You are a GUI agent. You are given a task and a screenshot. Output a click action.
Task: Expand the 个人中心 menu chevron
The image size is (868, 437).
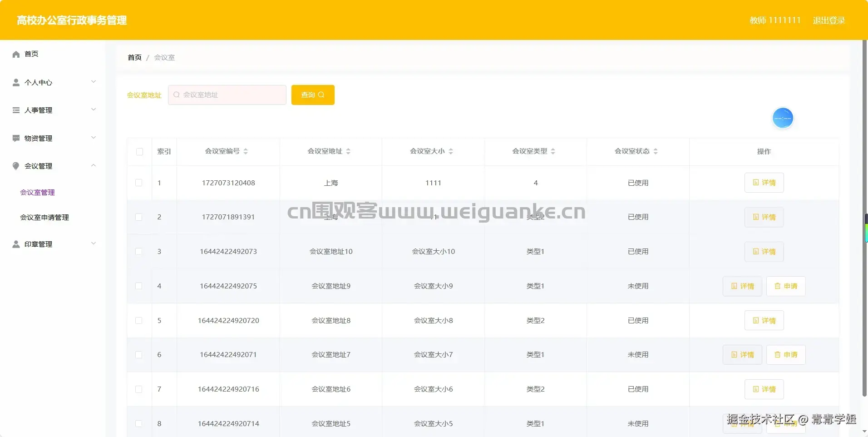[94, 82]
